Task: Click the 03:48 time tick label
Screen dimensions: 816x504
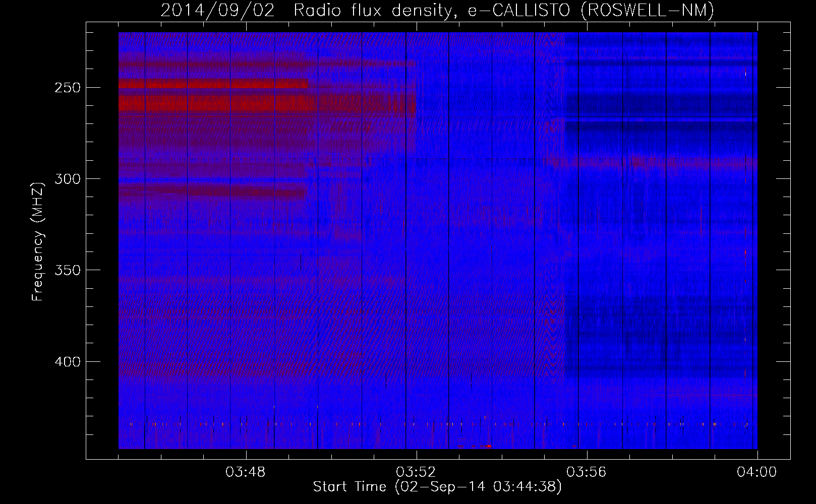Action: [x=246, y=472]
